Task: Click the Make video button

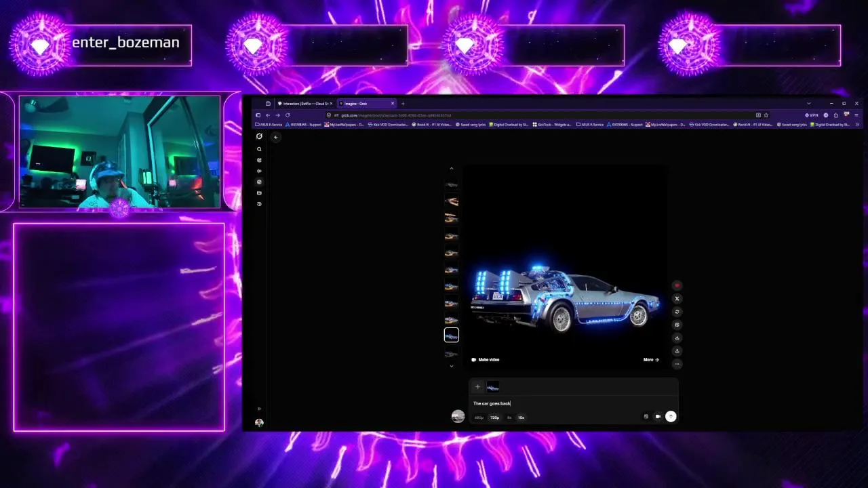Action: [486, 360]
